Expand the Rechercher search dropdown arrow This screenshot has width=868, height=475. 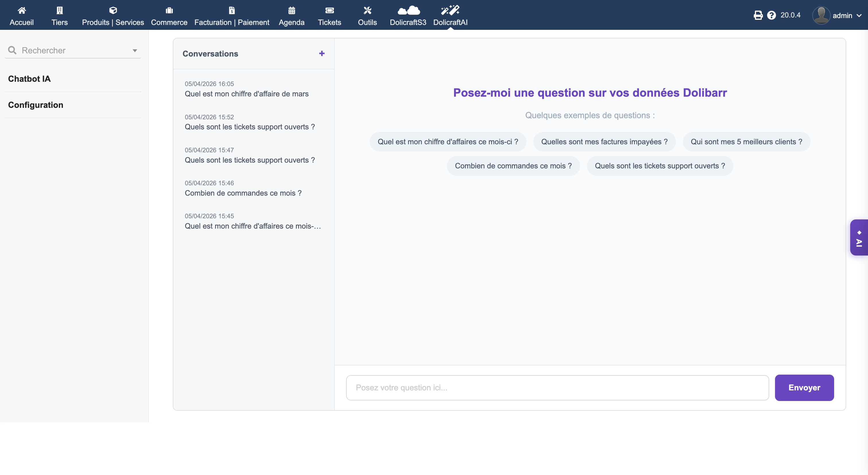[135, 51]
